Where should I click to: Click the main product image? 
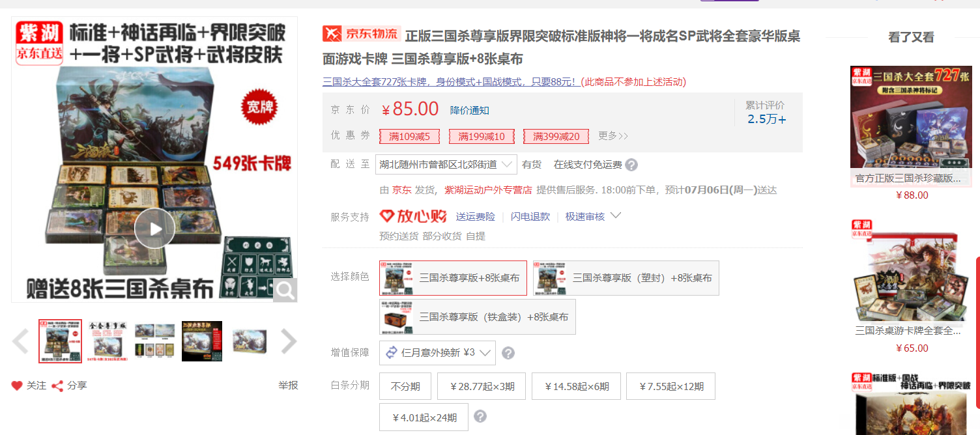coord(154,160)
